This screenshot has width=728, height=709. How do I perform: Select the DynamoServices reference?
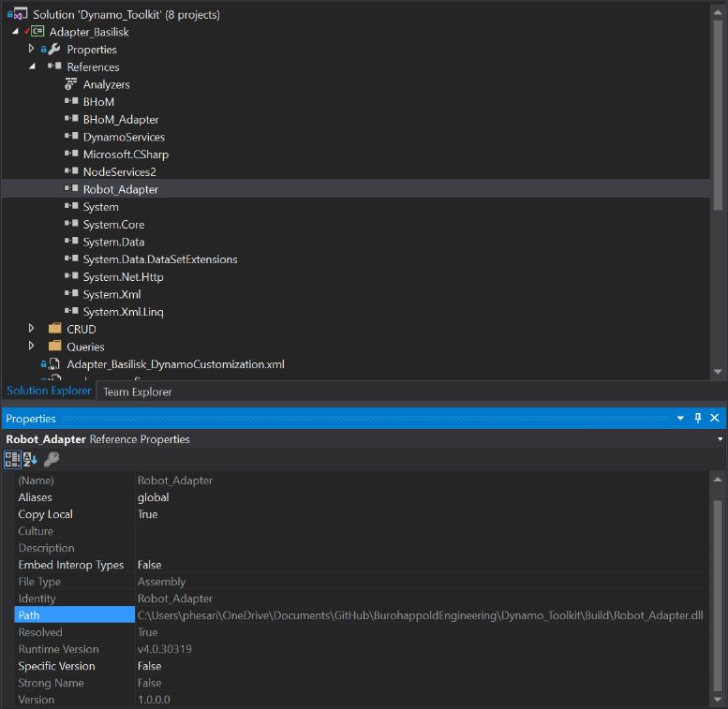click(x=124, y=137)
